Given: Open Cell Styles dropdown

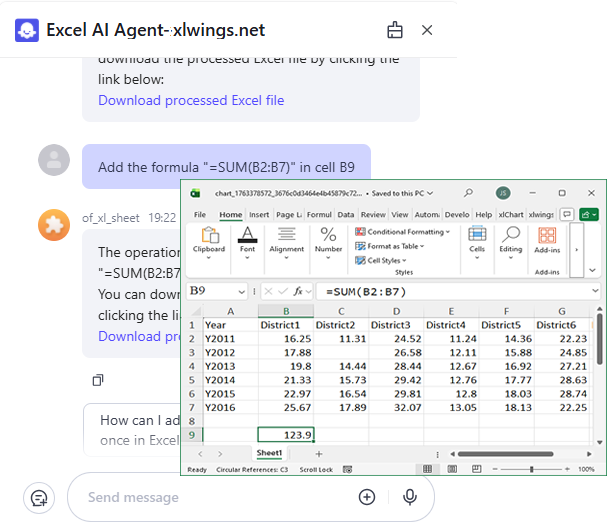Looking at the screenshot, I should point(381,260).
